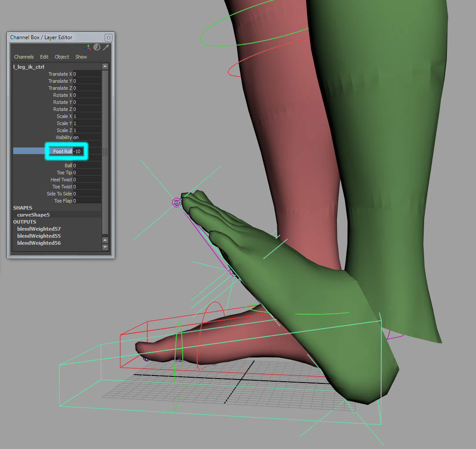Select the magenta toe locator in viewport

point(177,202)
